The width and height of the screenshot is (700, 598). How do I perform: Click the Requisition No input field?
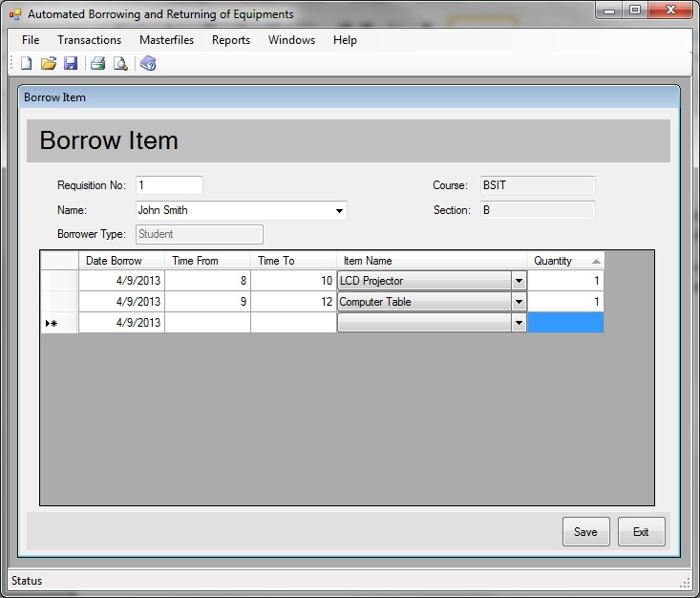tap(169, 185)
